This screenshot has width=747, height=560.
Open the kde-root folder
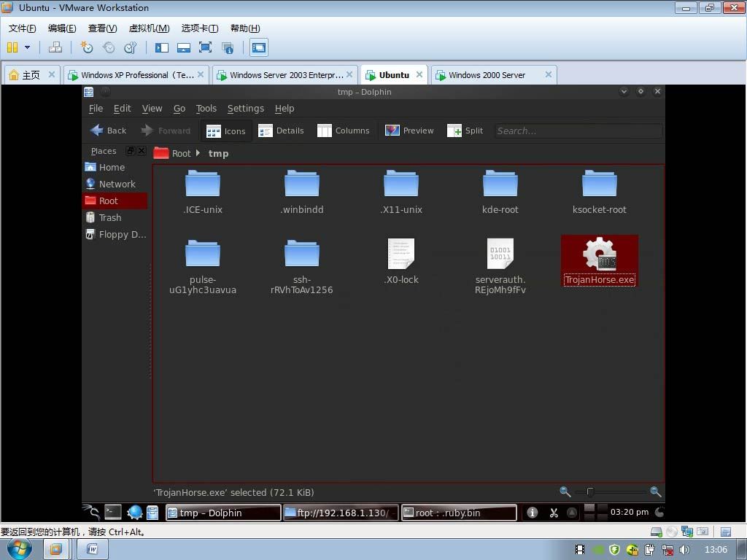(x=500, y=184)
